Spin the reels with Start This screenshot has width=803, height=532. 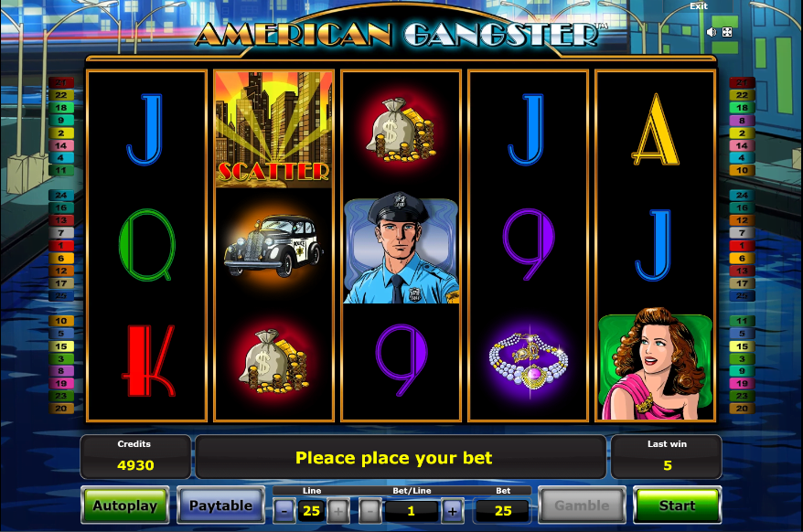coord(677,505)
